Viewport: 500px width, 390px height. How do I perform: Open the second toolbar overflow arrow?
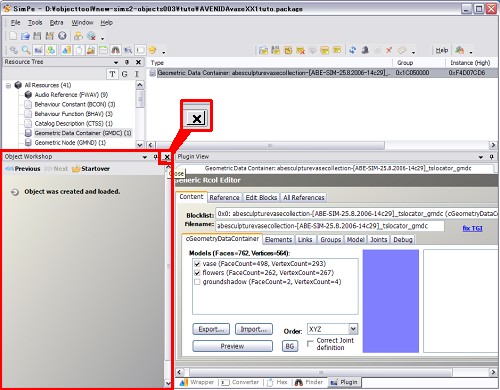(164, 52)
